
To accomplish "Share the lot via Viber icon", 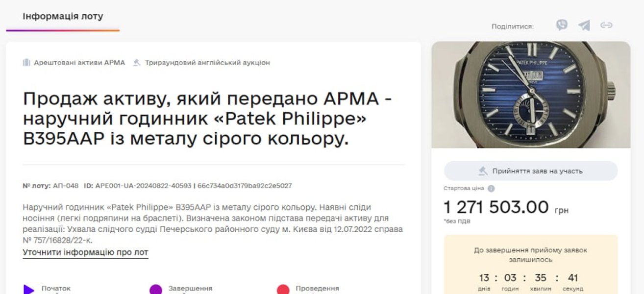I will tap(562, 25).
